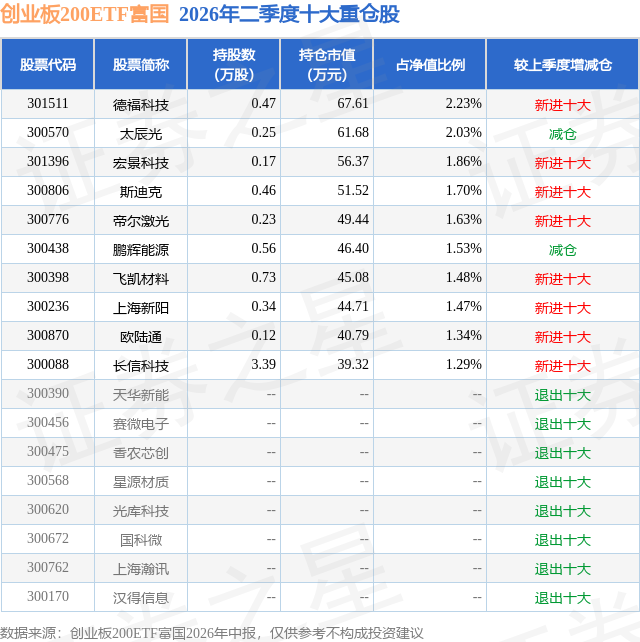The image size is (640, 642).
Task: Click the 股票简称 column header
Action: pos(141,64)
